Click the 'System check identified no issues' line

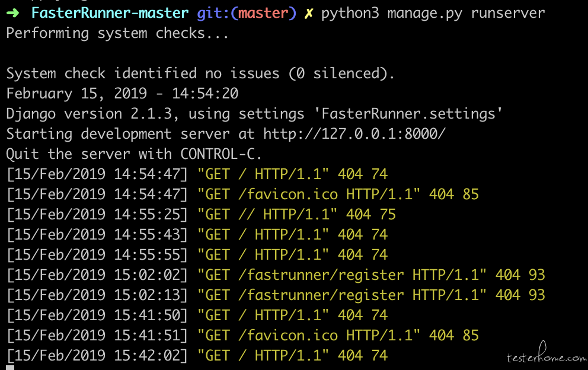200,74
